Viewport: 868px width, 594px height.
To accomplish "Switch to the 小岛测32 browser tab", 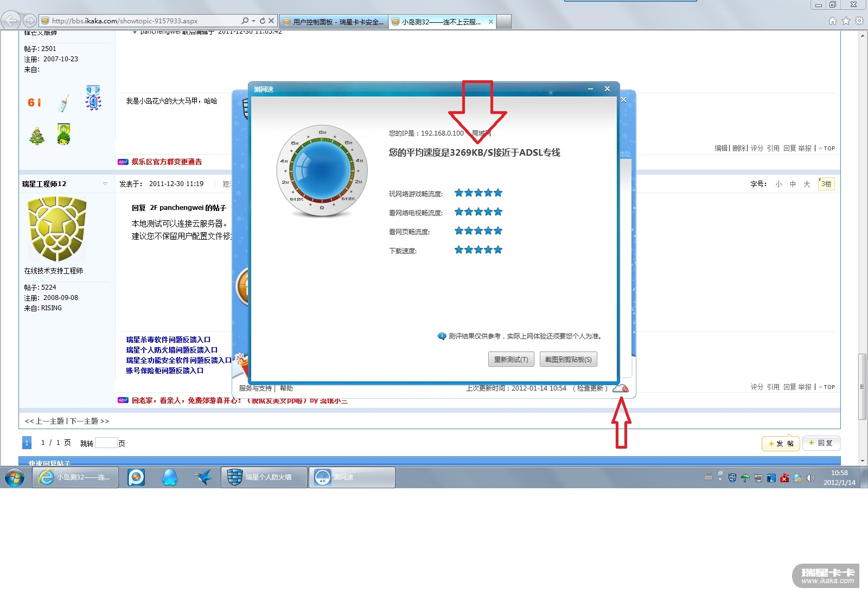I will 437,22.
